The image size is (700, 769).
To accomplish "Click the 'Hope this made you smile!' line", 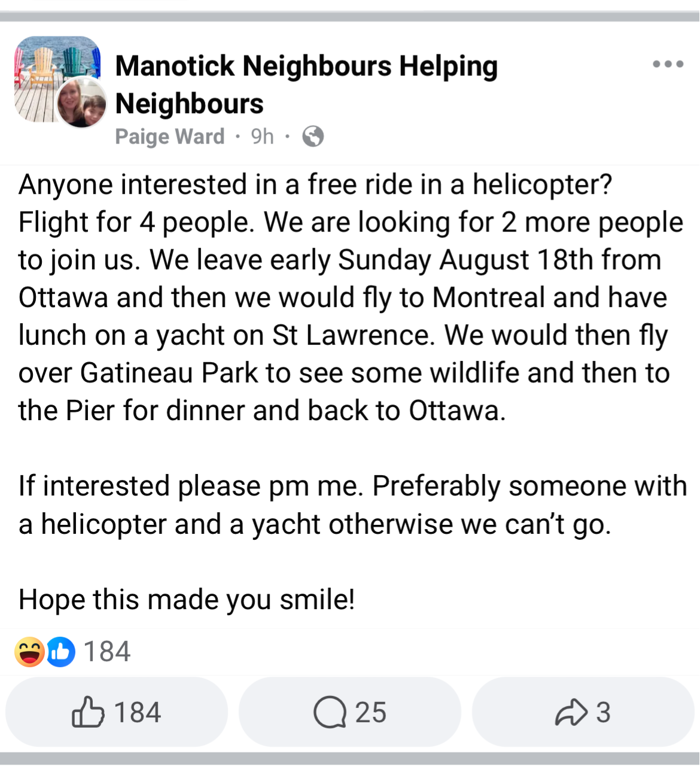I will pos(187,599).
